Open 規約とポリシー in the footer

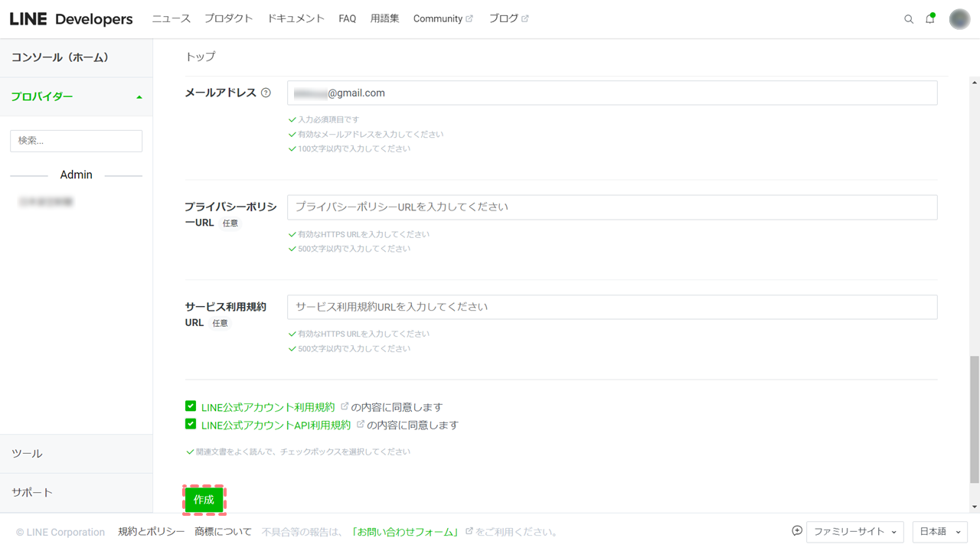pyautogui.click(x=151, y=532)
